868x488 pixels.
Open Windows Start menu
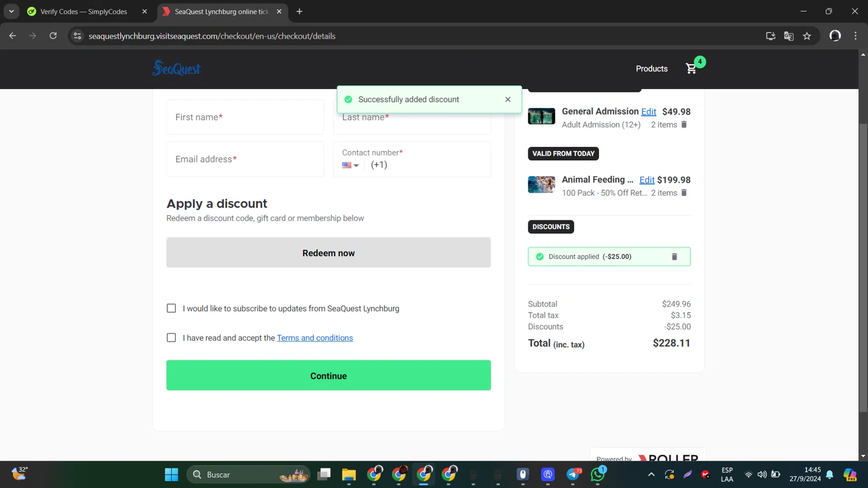(x=171, y=475)
